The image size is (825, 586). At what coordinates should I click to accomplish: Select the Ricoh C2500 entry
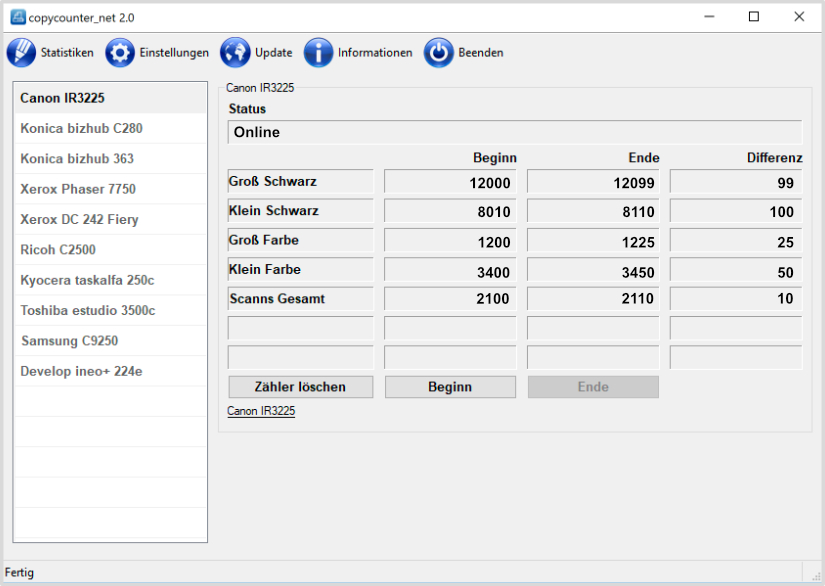coord(110,250)
